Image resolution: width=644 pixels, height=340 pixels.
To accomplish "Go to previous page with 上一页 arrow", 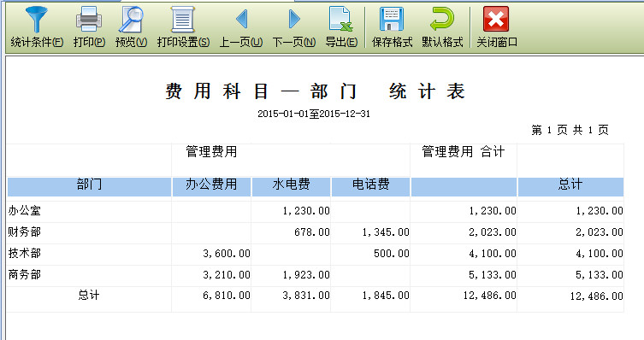I will [x=241, y=20].
